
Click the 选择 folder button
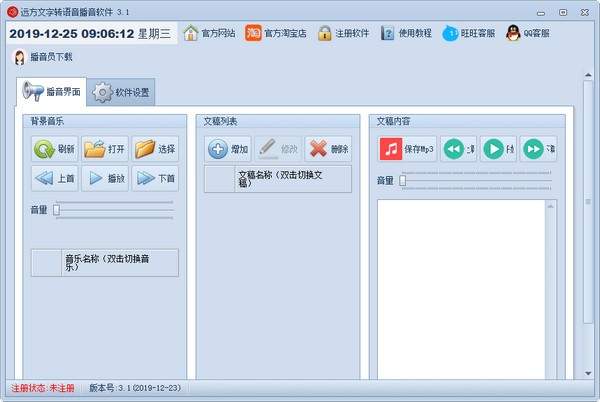(155, 150)
